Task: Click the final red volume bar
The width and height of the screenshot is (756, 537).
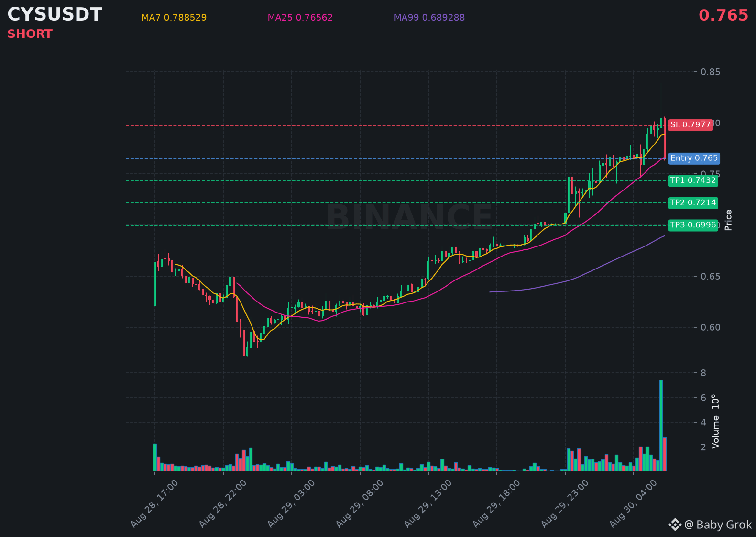Action: coord(665,454)
